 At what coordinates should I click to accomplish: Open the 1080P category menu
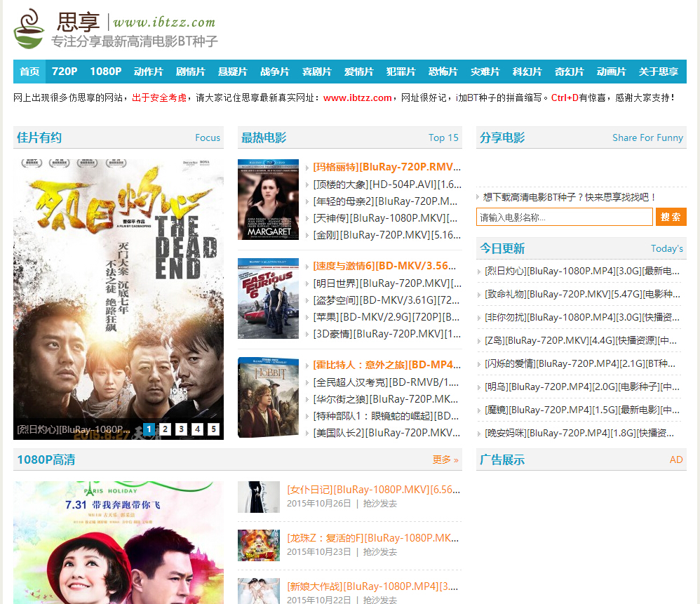point(105,72)
